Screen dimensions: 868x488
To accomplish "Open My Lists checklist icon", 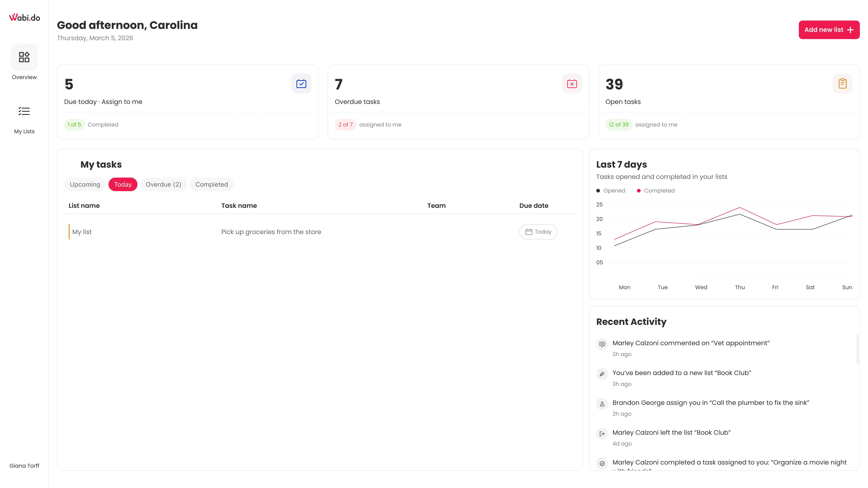I will click(x=24, y=111).
